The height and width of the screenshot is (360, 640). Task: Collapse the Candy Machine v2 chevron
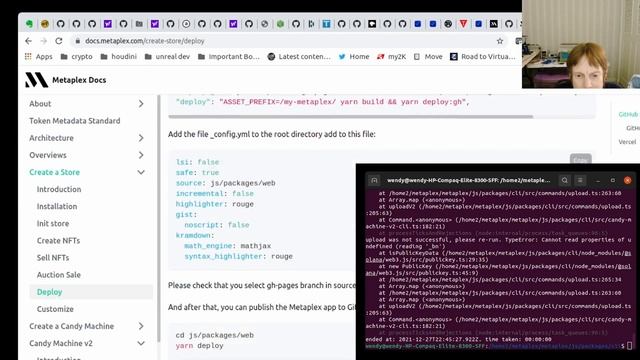coord(141,343)
